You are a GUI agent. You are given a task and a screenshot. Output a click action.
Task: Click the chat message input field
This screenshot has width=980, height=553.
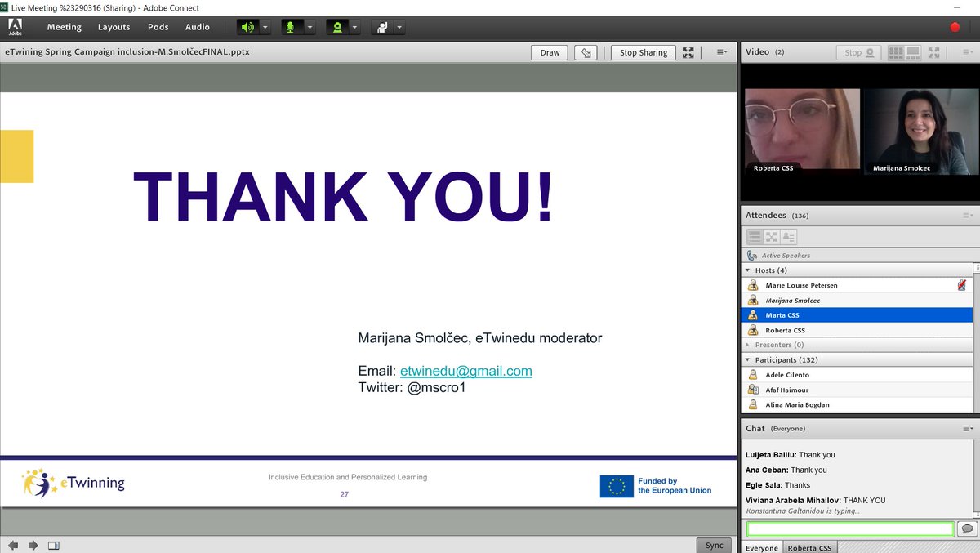[849, 528]
